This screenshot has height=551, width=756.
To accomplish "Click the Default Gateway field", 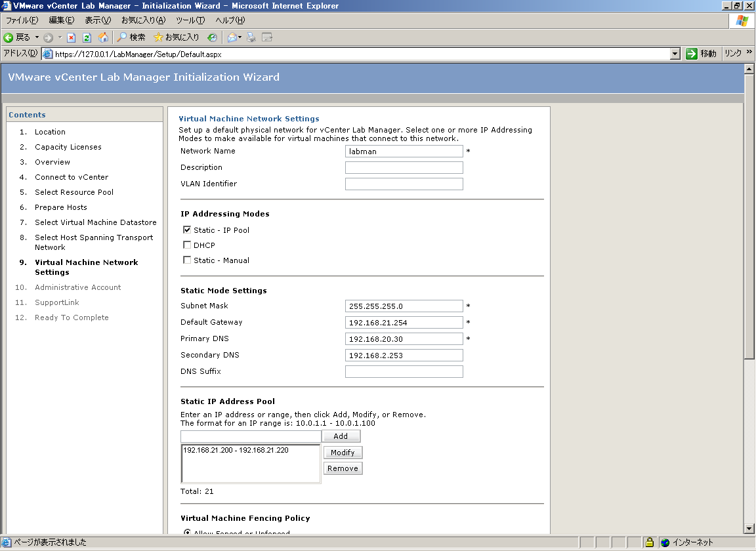I will tap(404, 323).
